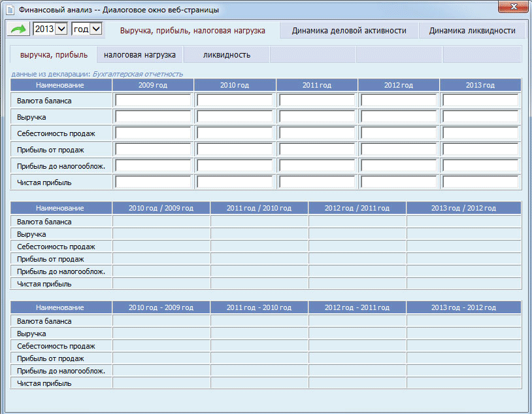
Task: Click the 'Валюта баланса' field for 2011 год
Action: click(x=317, y=101)
